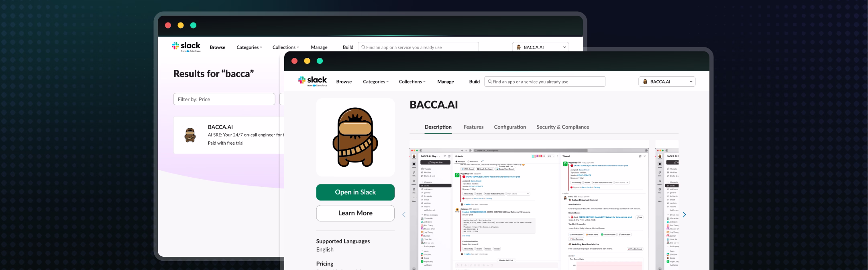The image size is (868, 270).
Task: Expand Categories menu in front window
Action: [376, 82]
